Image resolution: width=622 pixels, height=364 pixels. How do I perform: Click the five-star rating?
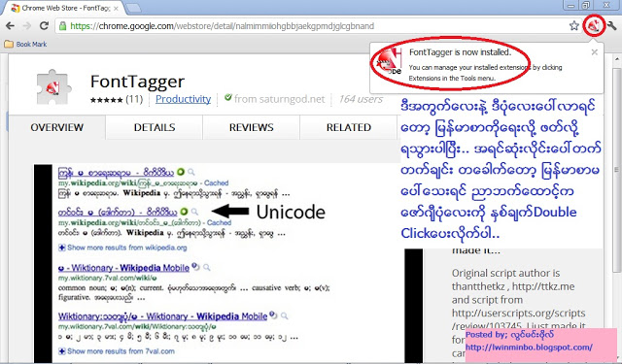pos(106,100)
